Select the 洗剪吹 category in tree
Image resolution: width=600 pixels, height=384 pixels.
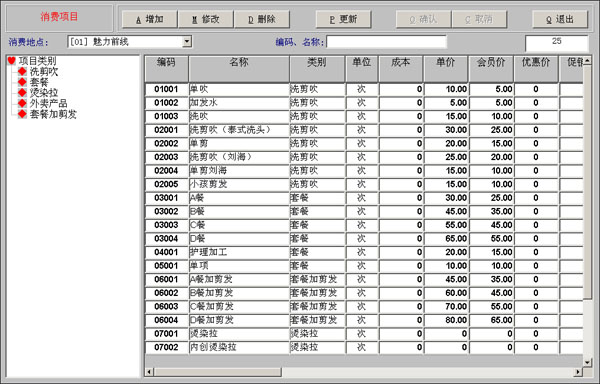(x=44, y=72)
